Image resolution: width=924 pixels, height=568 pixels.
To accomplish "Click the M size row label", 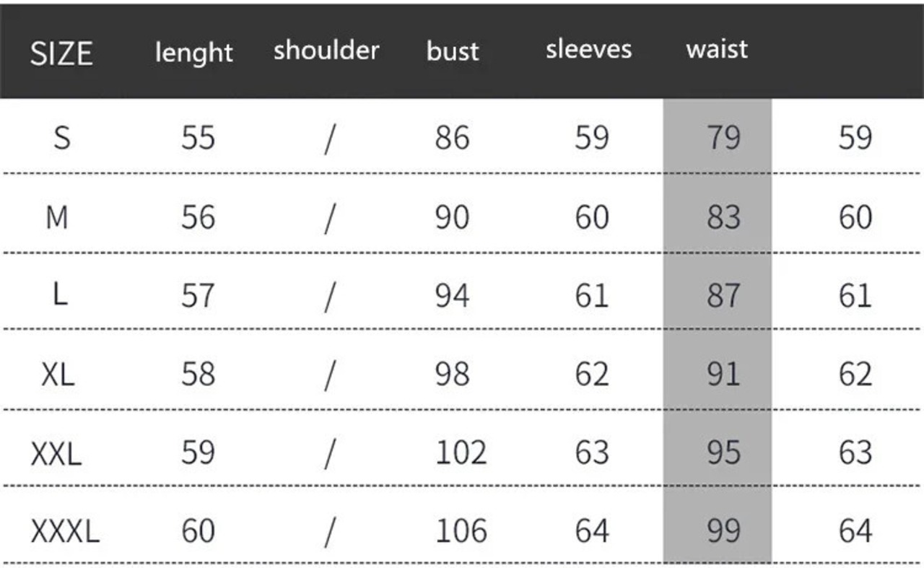I will point(57,217).
